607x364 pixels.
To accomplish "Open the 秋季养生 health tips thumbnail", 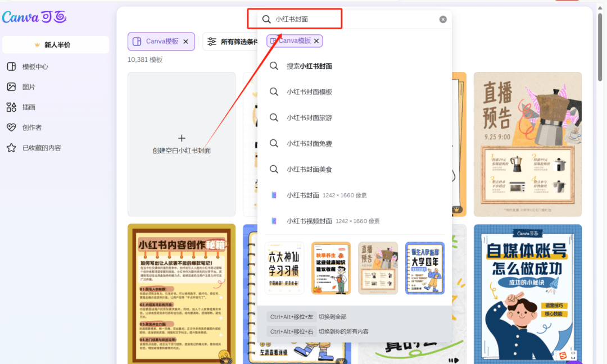I will (x=331, y=268).
